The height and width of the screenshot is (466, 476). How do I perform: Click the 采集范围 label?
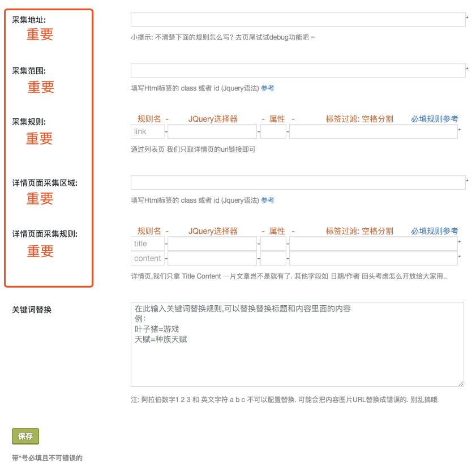coord(29,71)
